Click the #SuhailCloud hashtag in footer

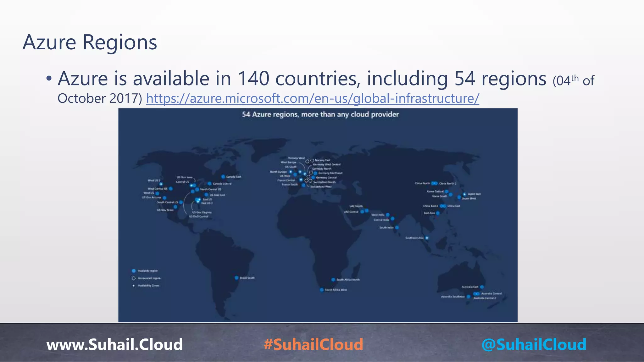pos(314,344)
